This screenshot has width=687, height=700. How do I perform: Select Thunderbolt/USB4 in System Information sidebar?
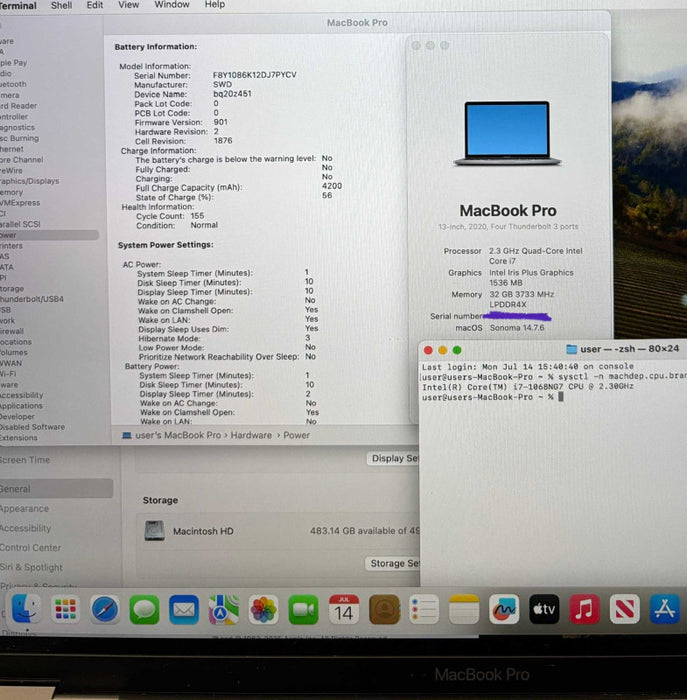[32, 299]
